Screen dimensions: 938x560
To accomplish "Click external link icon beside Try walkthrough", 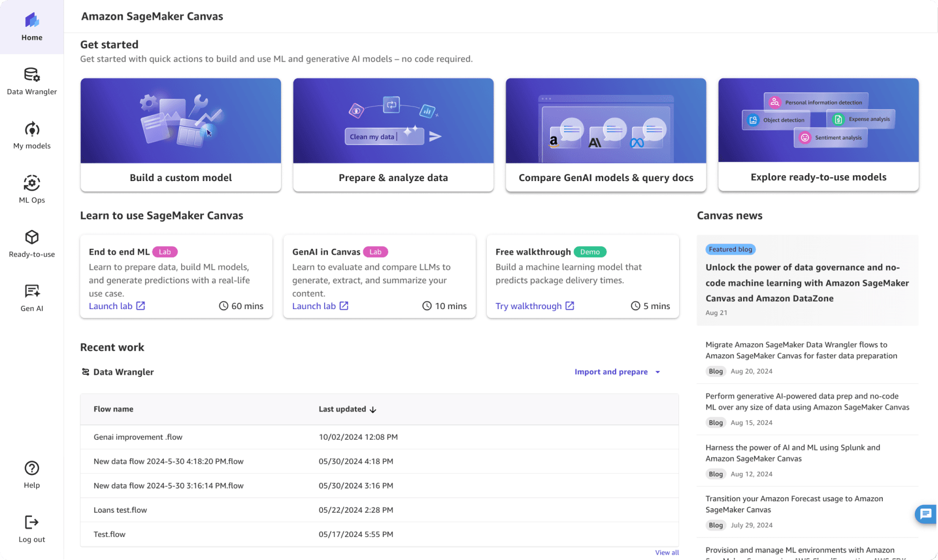I will coord(570,306).
